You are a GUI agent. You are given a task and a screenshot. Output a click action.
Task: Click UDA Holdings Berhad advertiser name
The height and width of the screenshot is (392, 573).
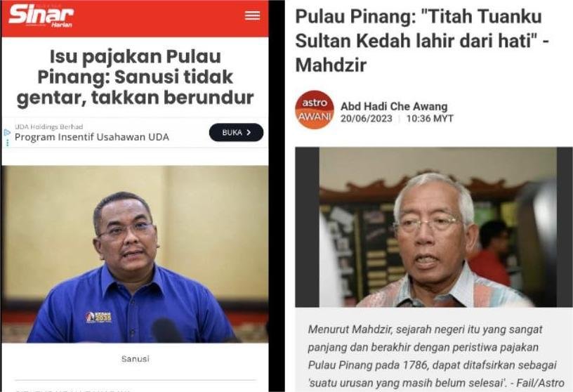(x=48, y=126)
